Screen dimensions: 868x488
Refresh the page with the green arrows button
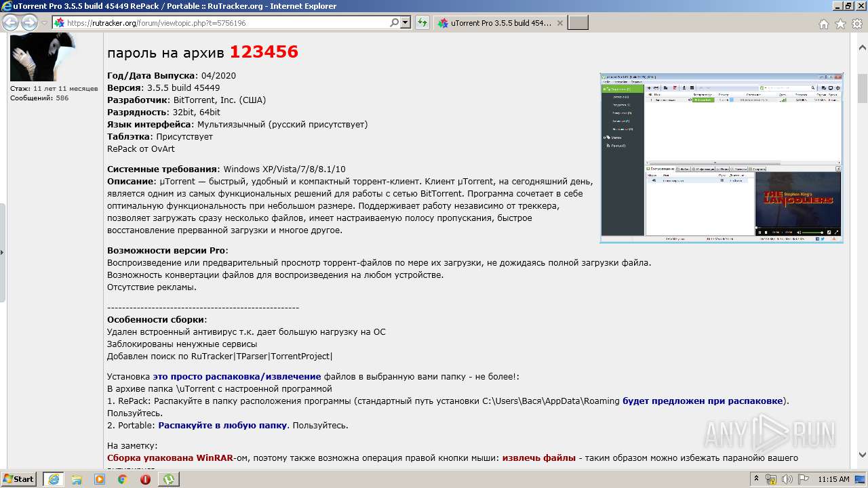pyautogui.click(x=422, y=22)
